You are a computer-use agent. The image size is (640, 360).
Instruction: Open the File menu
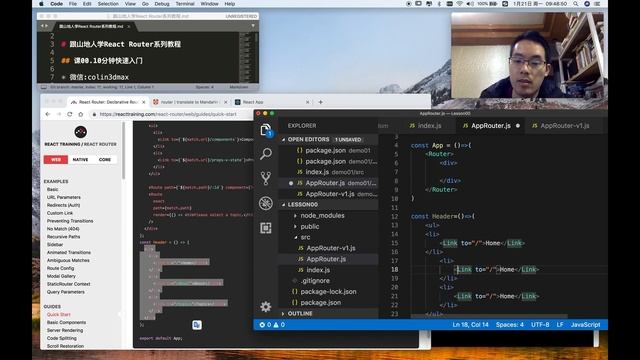pos(73,4)
